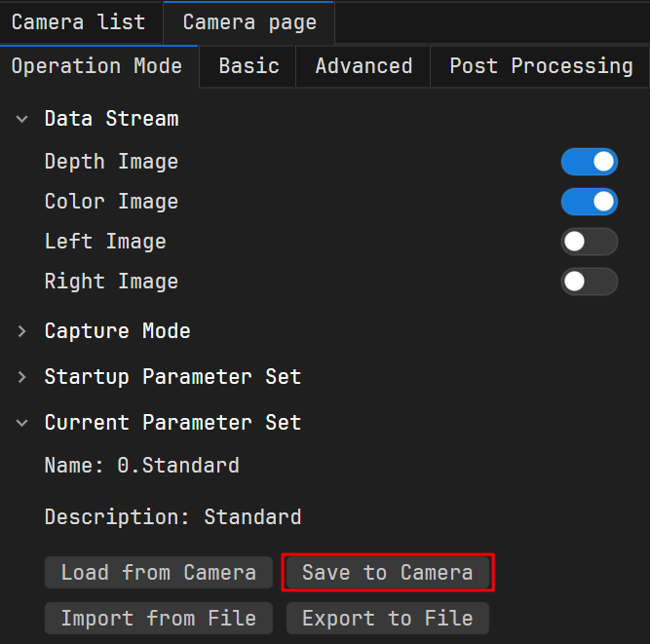650x644 pixels.
Task: Click the parameter set Name: 0.Standard text
Action: (x=141, y=466)
